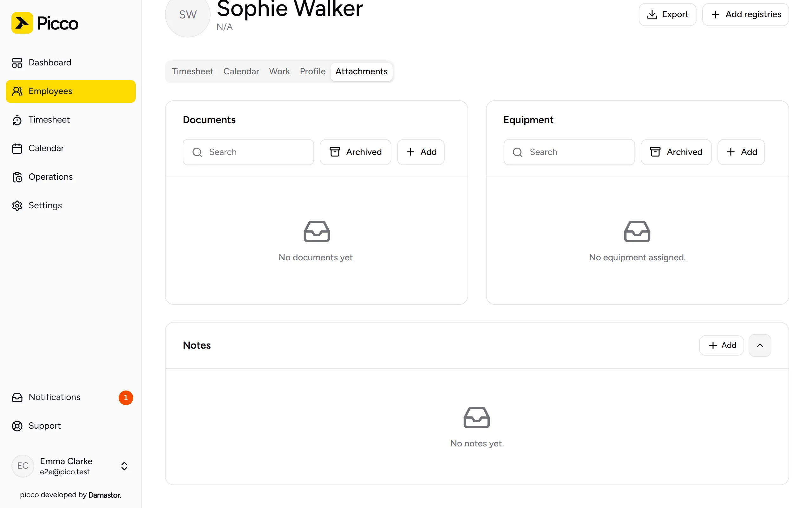Add a new note
Screen dimensions: 812x508
tap(721, 345)
